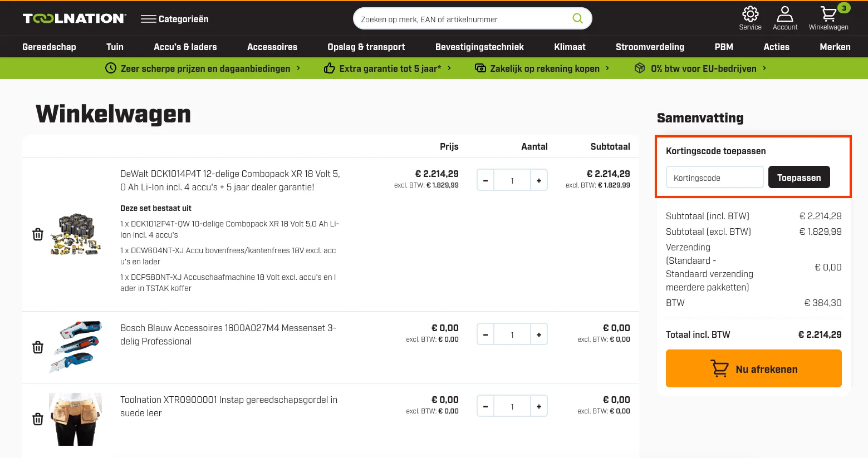This screenshot has height=458, width=868.
Task: Increase DeWalt Combopack quantity with plus
Action: (x=538, y=180)
